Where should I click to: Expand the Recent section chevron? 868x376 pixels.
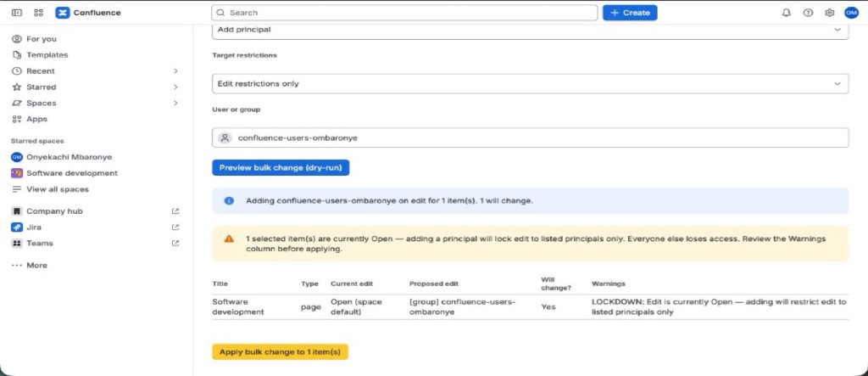[x=175, y=71]
